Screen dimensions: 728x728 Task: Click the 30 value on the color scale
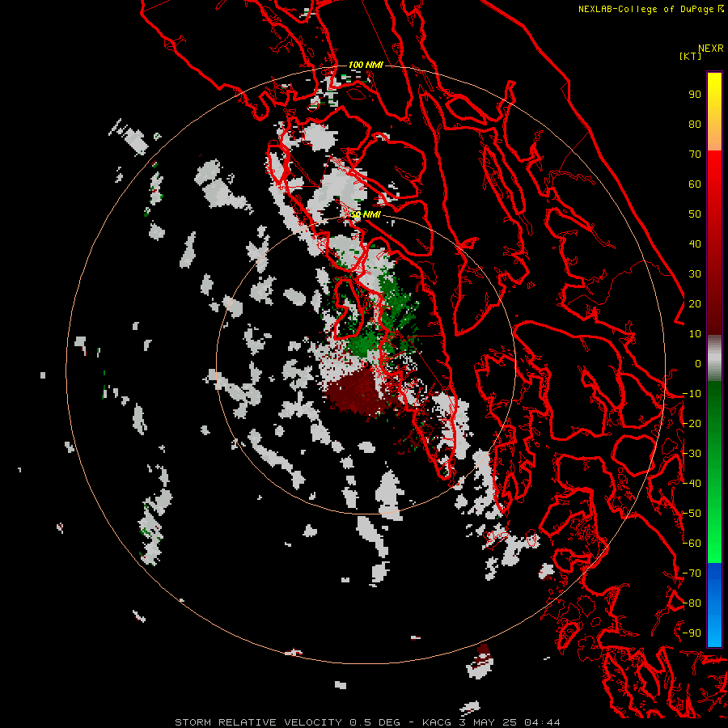(695, 274)
